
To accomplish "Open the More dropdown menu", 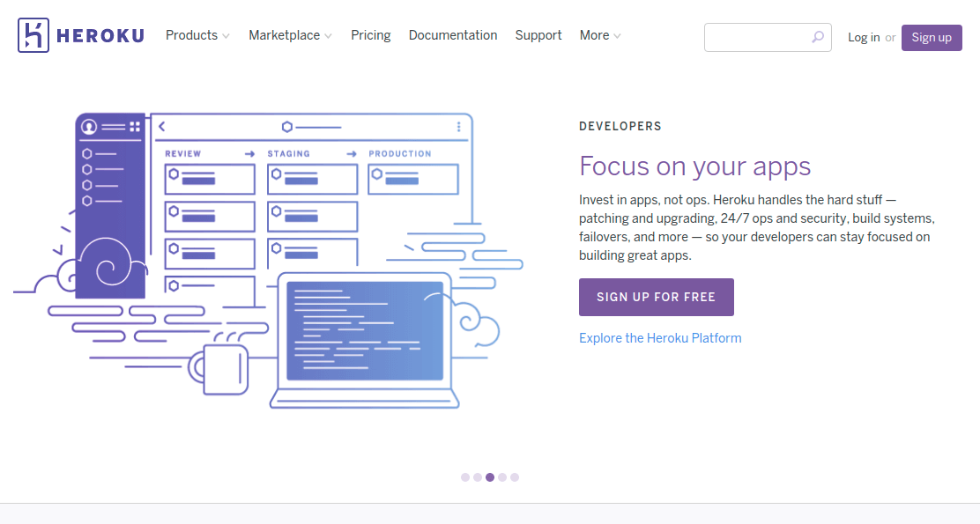I will point(600,35).
